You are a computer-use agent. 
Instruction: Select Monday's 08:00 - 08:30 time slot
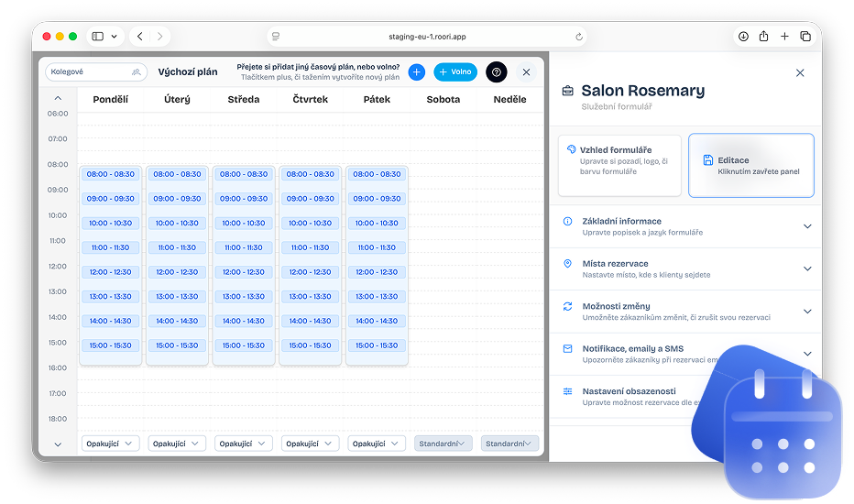pyautogui.click(x=110, y=174)
